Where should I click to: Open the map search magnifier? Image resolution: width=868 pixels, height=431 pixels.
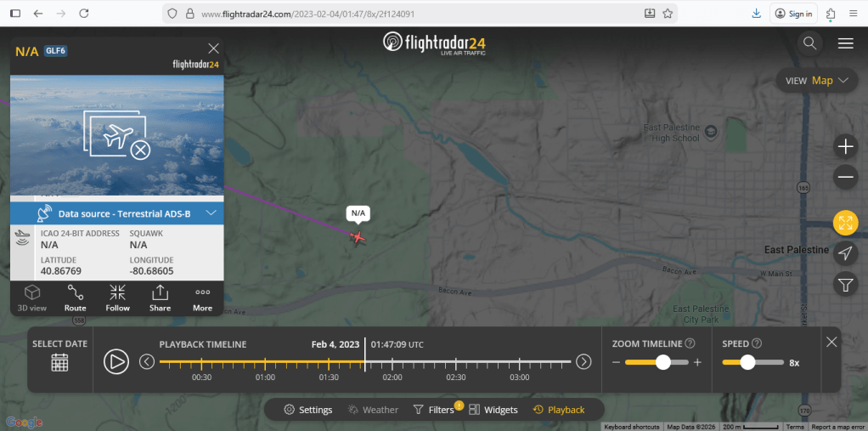810,43
